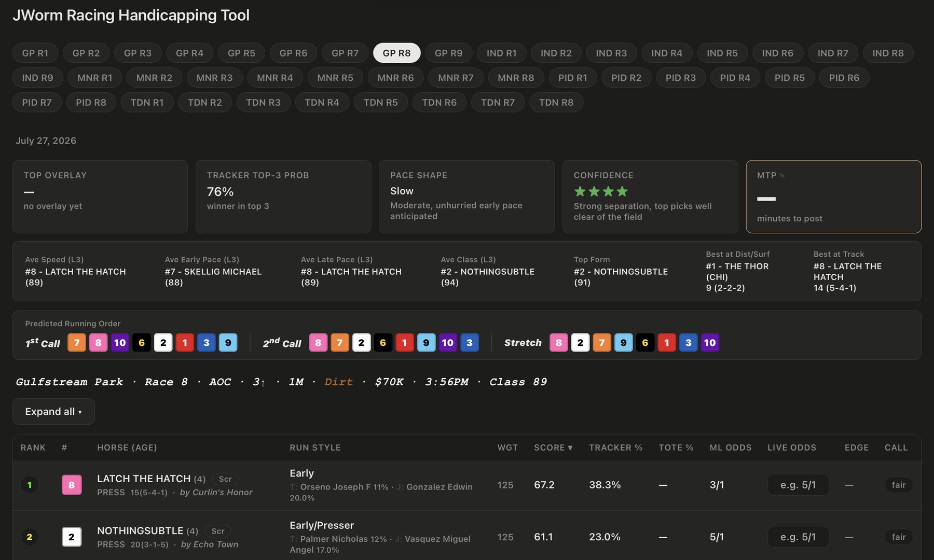Click the NOTHINGSUBTLE horse name

(x=140, y=531)
